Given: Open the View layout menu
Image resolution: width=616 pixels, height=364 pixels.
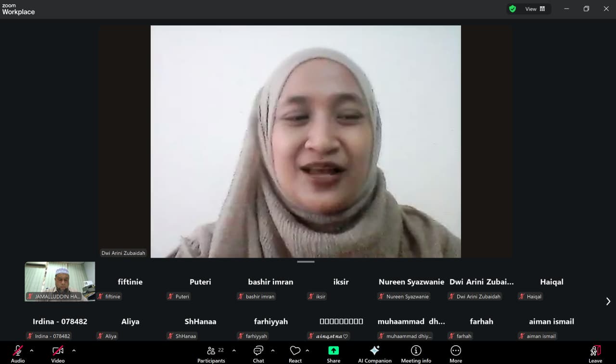Looking at the screenshot, I should tap(535, 9).
